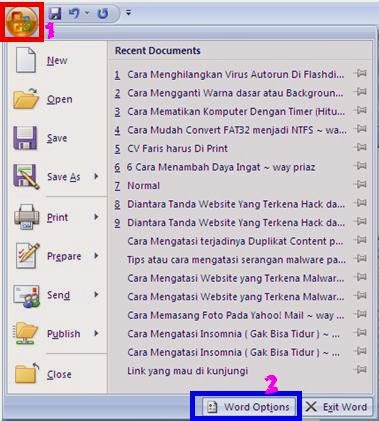
Task: Click the Save floppy icon in Quick Access
Action: tap(55, 14)
